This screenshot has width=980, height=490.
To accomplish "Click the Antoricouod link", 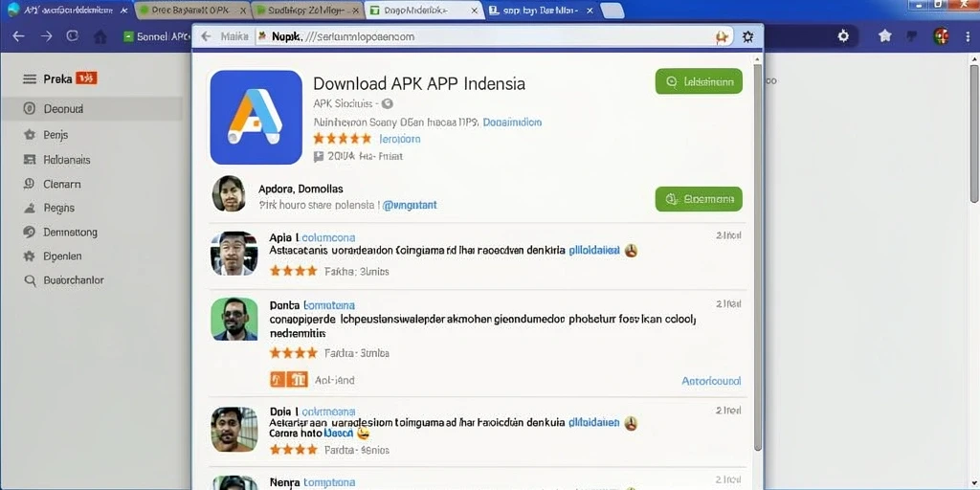I will coord(711,380).
